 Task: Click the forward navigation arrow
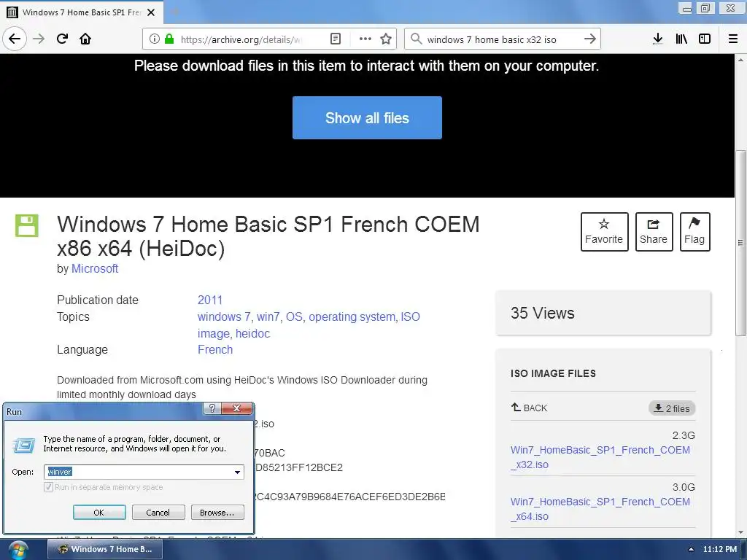tap(39, 39)
